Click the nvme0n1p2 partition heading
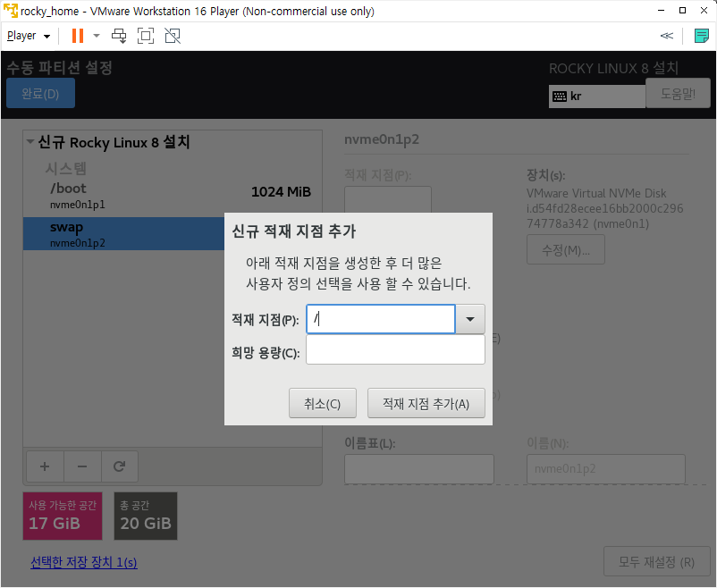The width and height of the screenshot is (717, 588). click(x=382, y=139)
